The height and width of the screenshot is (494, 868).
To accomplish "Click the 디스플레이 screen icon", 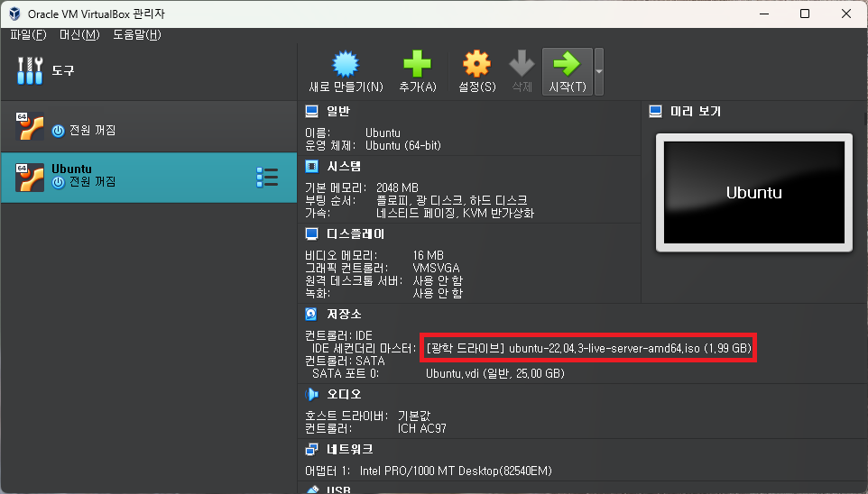I will click(311, 234).
